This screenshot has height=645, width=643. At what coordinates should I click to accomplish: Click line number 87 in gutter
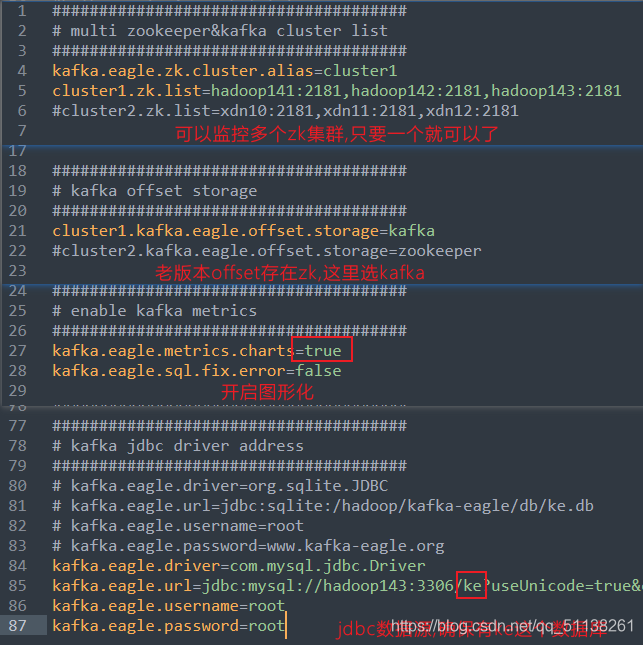tap(17, 626)
